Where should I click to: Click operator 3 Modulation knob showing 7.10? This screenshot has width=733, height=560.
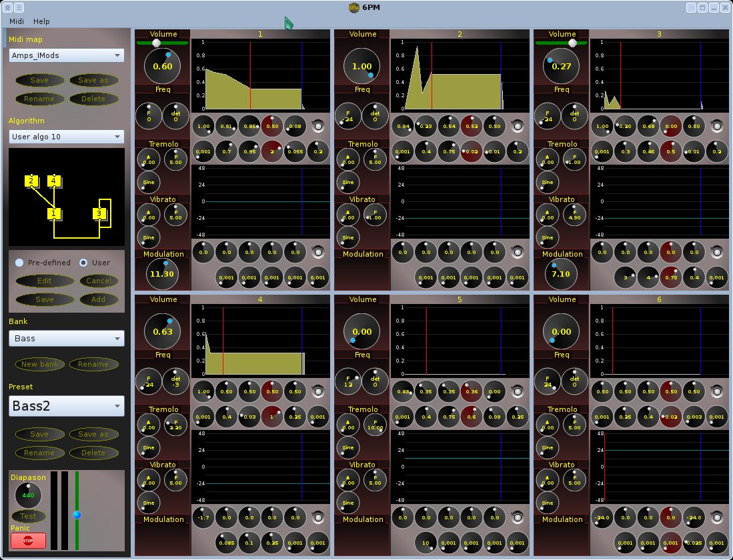(561, 274)
